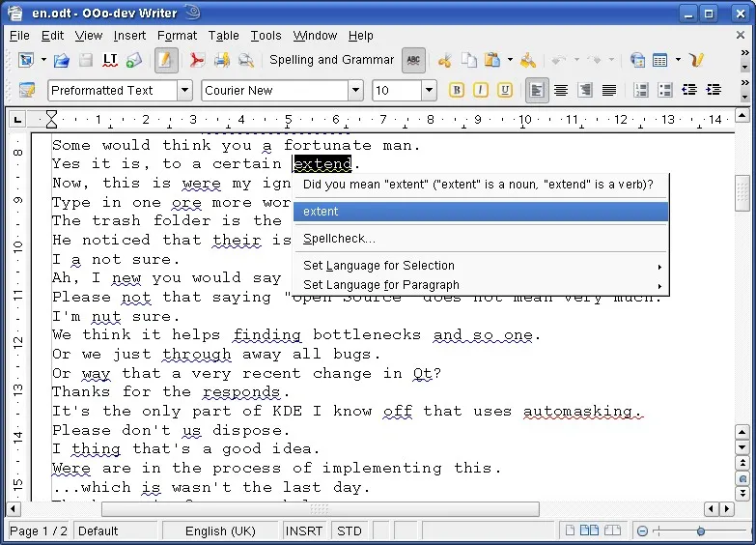The height and width of the screenshot is (545, 756).
Task: Open the Insert Table dropdown arrow
Action: [678, 60]
